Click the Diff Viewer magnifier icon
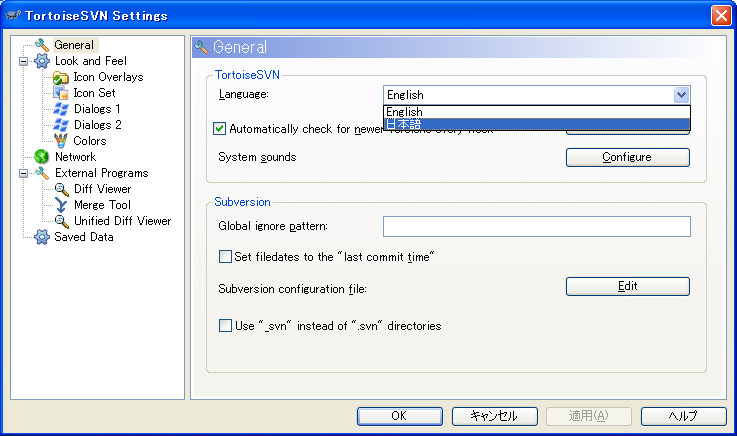The width and height of the screenshot is (737, 436). tap(62, 189)
